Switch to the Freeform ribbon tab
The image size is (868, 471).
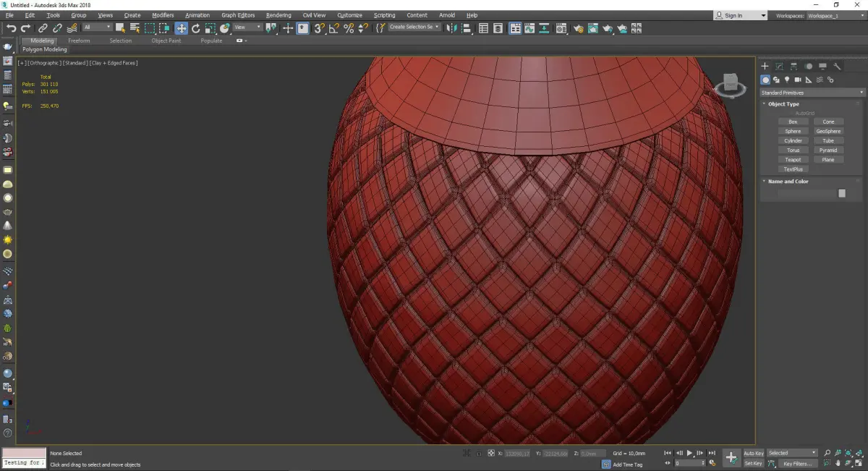pyautogui.click(x=79, y=41)
